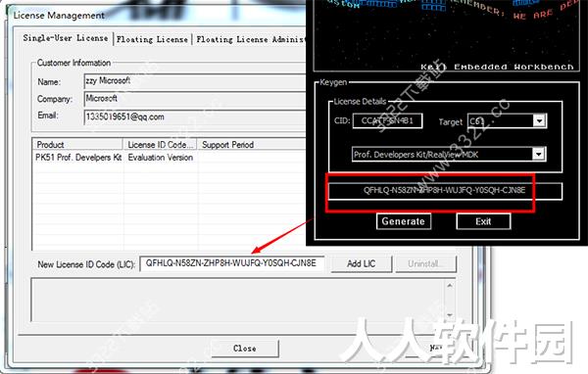588x374 pixels.
Task: Click the Uninstall button
Action: pos(426,263)
